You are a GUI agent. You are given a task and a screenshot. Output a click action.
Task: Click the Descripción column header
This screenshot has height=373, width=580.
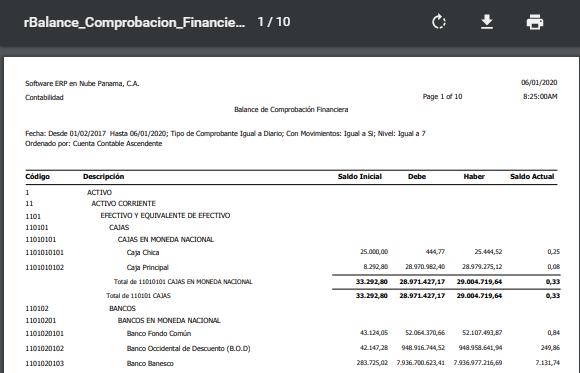104,177
